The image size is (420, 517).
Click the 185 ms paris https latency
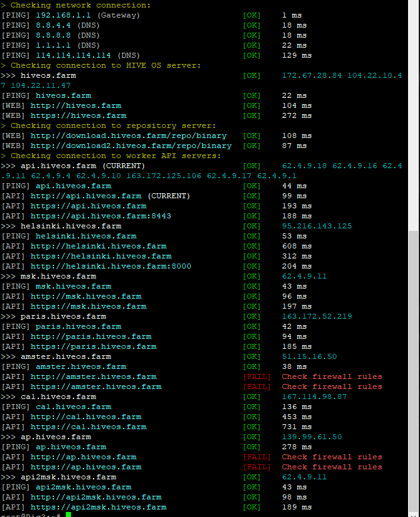pyautogui.click(x=297, y=346)
